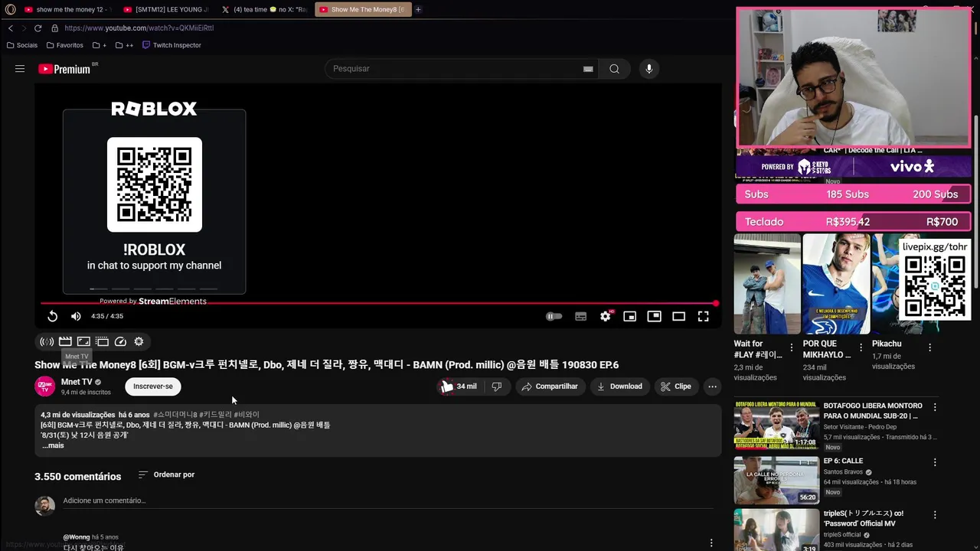Open the 'Wait for #LAY' short thumbnail
This screenshot has height=551, width=980.
point(767,284)
